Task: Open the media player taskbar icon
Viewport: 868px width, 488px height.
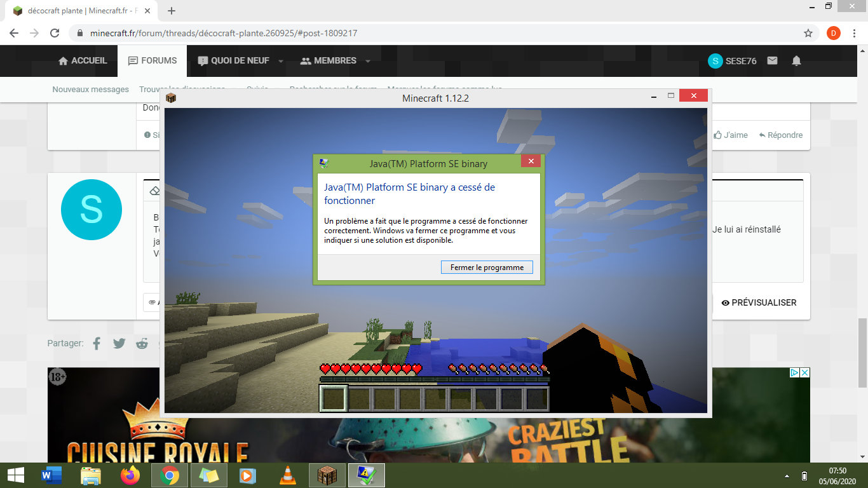Action: (x=248, y=475)
